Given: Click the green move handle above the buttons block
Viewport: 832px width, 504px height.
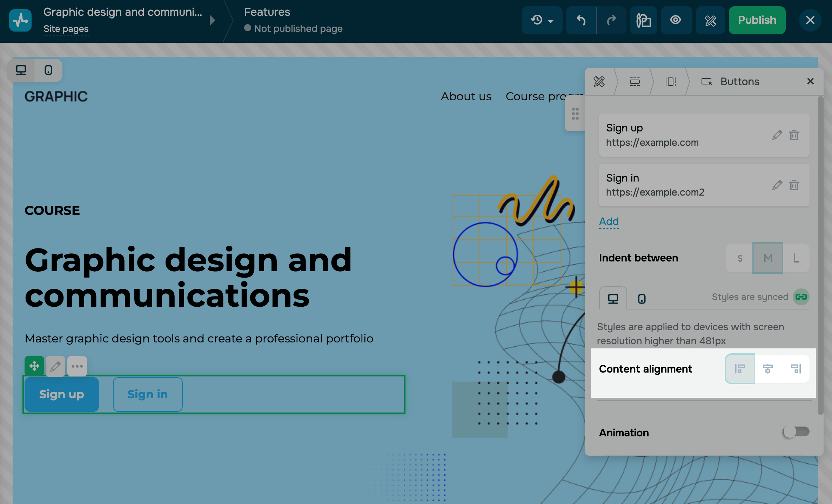Looking at the screenshot, I should (x=34, y=366).
